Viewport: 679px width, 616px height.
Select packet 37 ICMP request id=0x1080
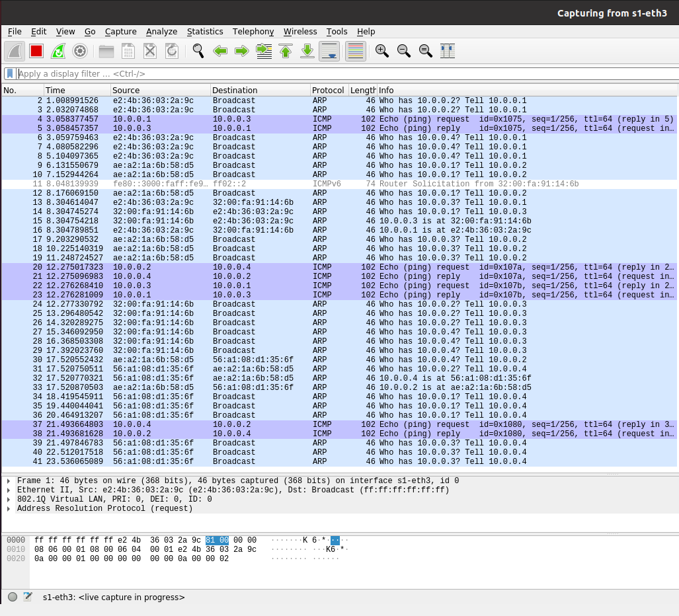point(339,425)
